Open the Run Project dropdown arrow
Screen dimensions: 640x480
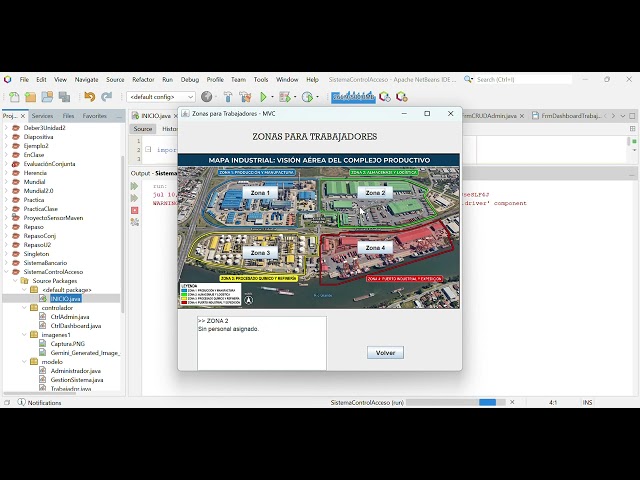[x=272, y=97]
